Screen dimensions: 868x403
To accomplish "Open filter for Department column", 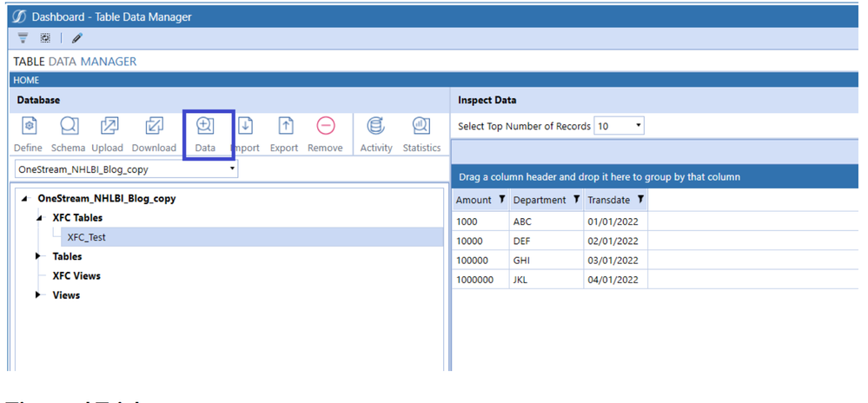I will [576, 199].
